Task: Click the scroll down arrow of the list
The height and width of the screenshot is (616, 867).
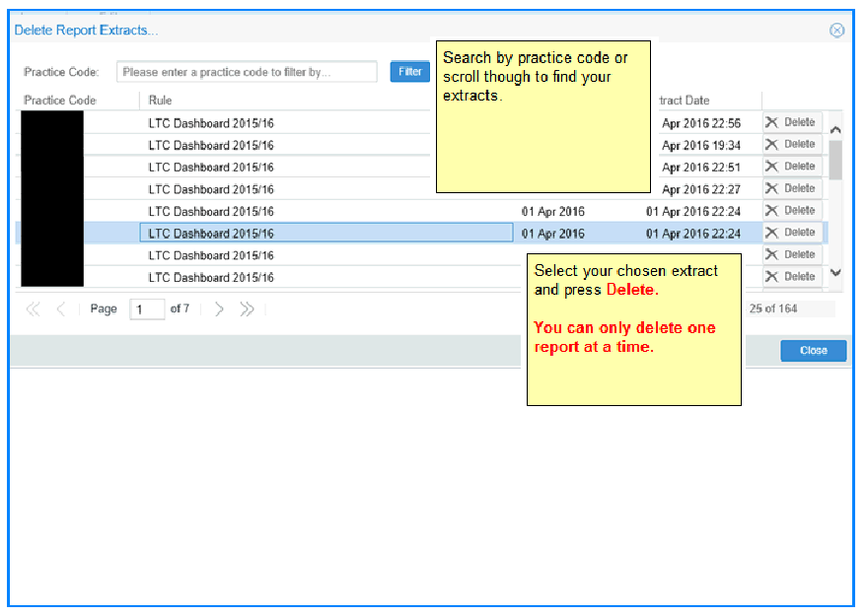Action: click(x=835, y=273)
